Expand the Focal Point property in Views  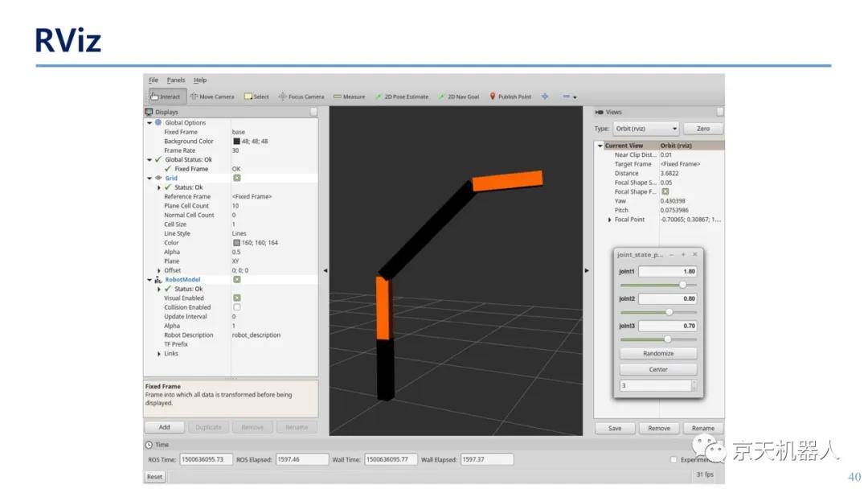click(x=609, y=220)
